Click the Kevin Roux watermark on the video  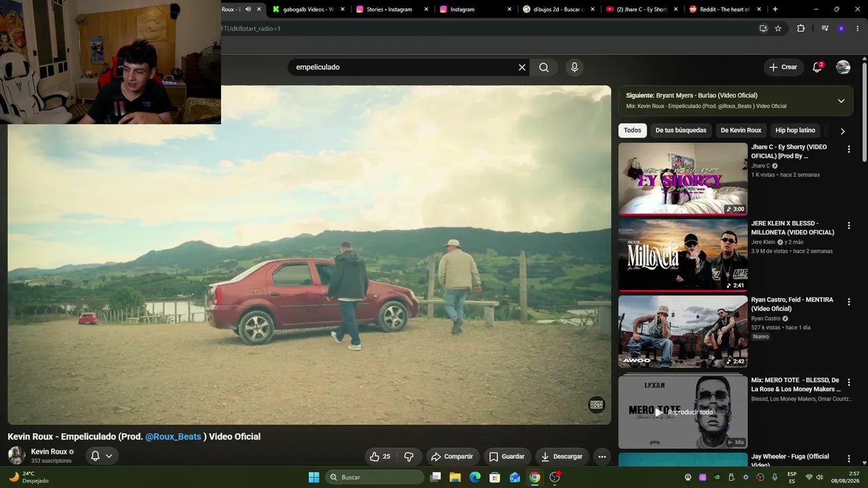tap(596, 405)
